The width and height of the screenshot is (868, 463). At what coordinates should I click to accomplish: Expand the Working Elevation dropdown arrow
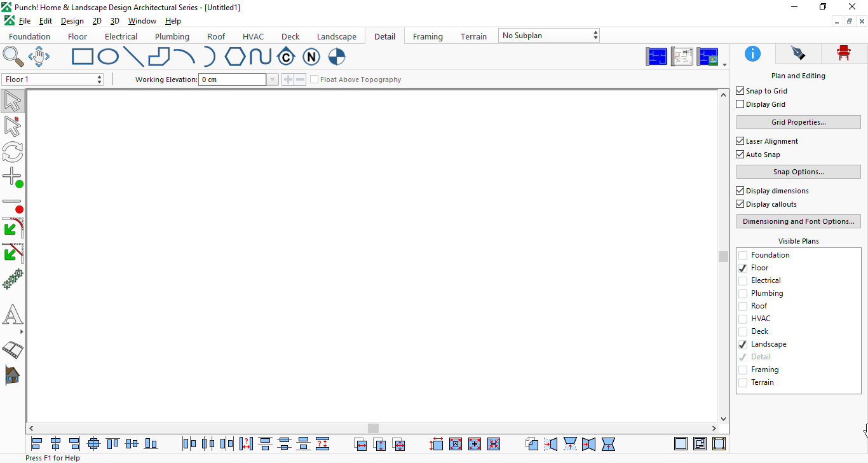(x=273, y=79)
